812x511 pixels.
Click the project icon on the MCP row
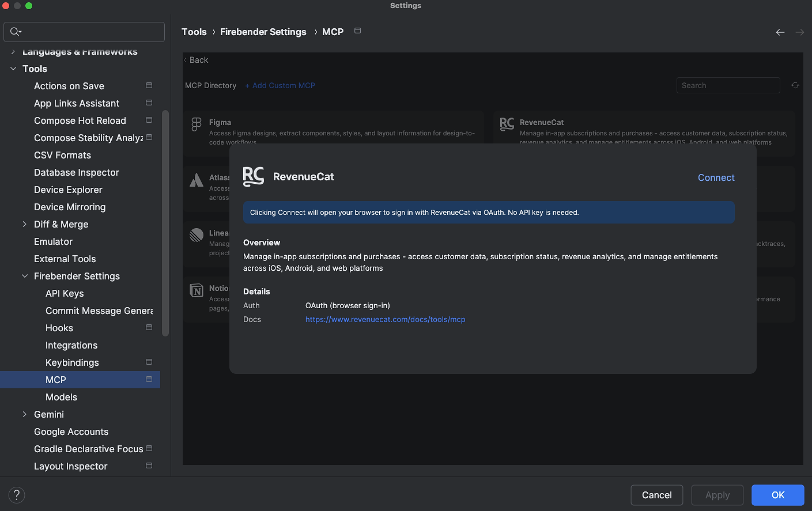(149, 379)
